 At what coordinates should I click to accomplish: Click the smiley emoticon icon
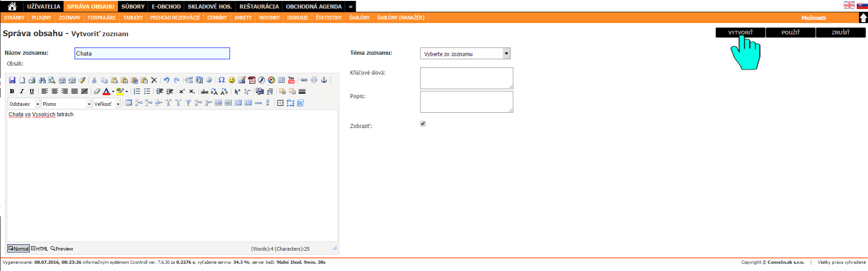[x=231, y=80]
